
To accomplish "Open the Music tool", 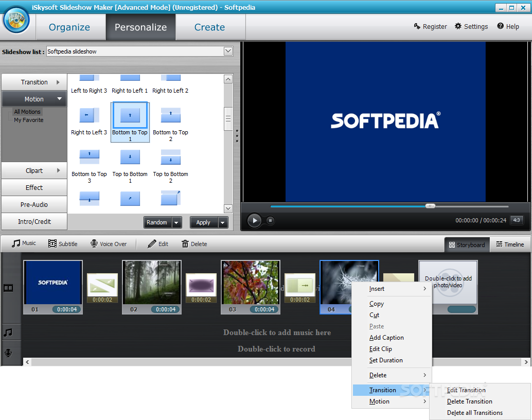I will 24,243.
